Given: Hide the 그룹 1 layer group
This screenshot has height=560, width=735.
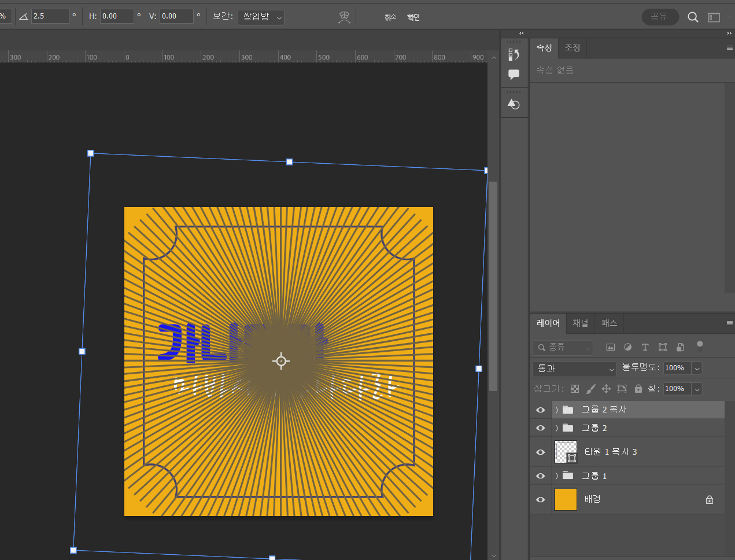Looking at the screenshot, I should (541, 476).
